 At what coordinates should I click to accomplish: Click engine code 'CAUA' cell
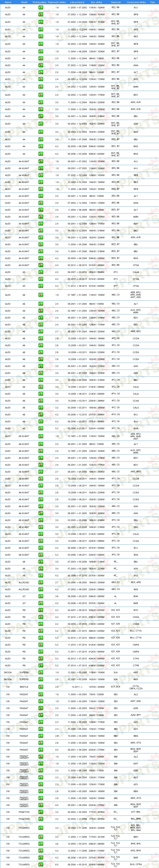coord(136,272)
